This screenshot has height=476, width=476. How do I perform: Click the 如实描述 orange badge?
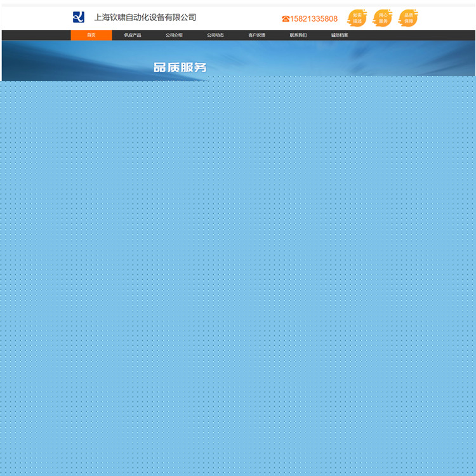click(357, 18)
